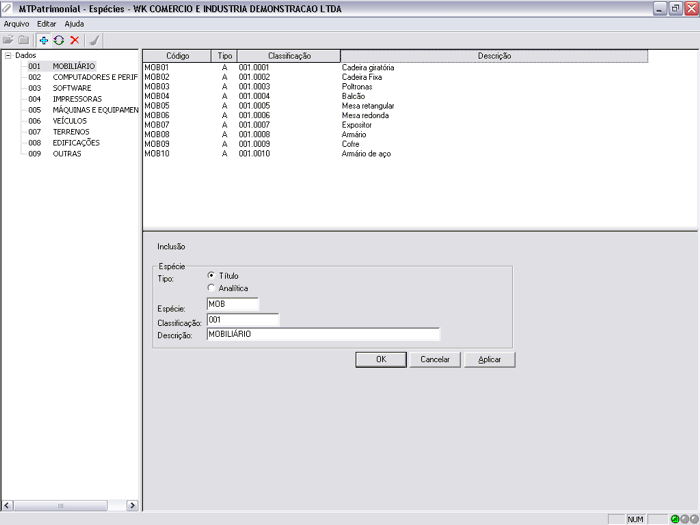Viewport: 700px width, 525px height.
Task: Open the Editar menu
Action: click(x=46, y=23)
